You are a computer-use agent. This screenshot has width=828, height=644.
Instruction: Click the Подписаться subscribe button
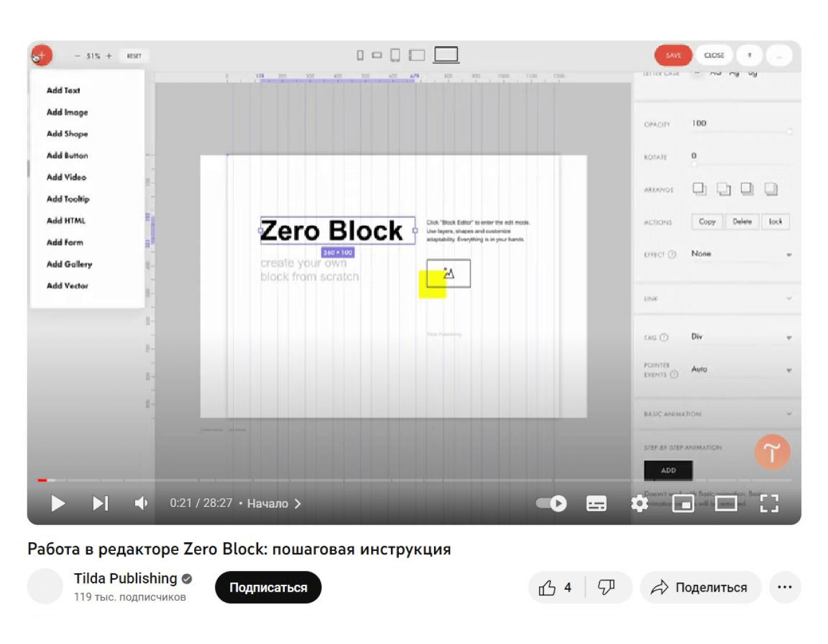(x=268, y=587)
